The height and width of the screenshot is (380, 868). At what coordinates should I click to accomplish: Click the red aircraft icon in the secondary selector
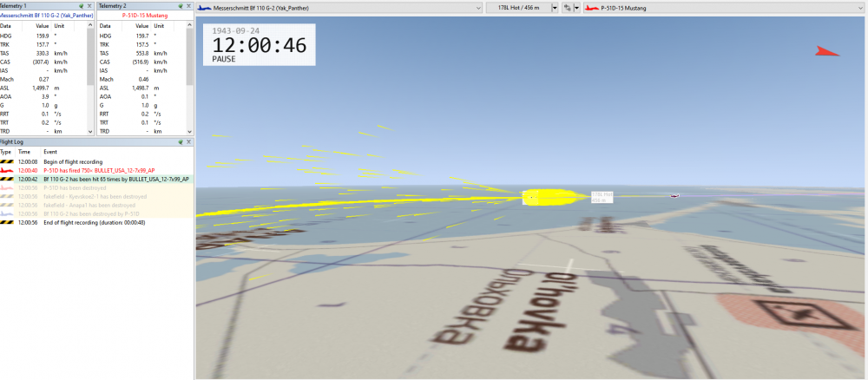pyautogui.click(x=592, y=9)
